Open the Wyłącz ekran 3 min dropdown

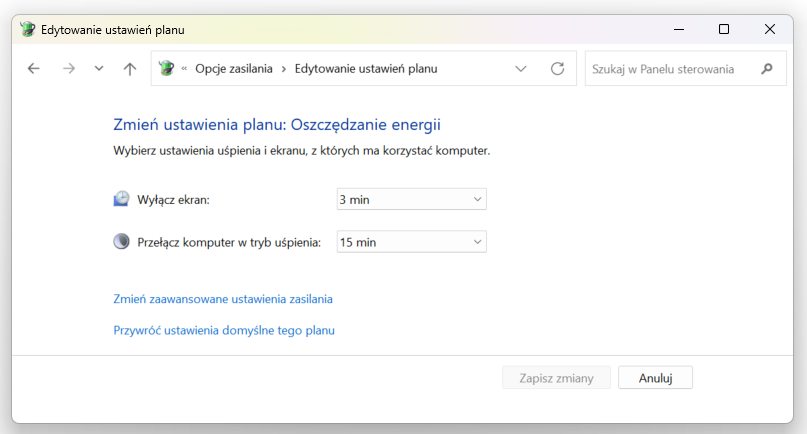click(411, 199)
